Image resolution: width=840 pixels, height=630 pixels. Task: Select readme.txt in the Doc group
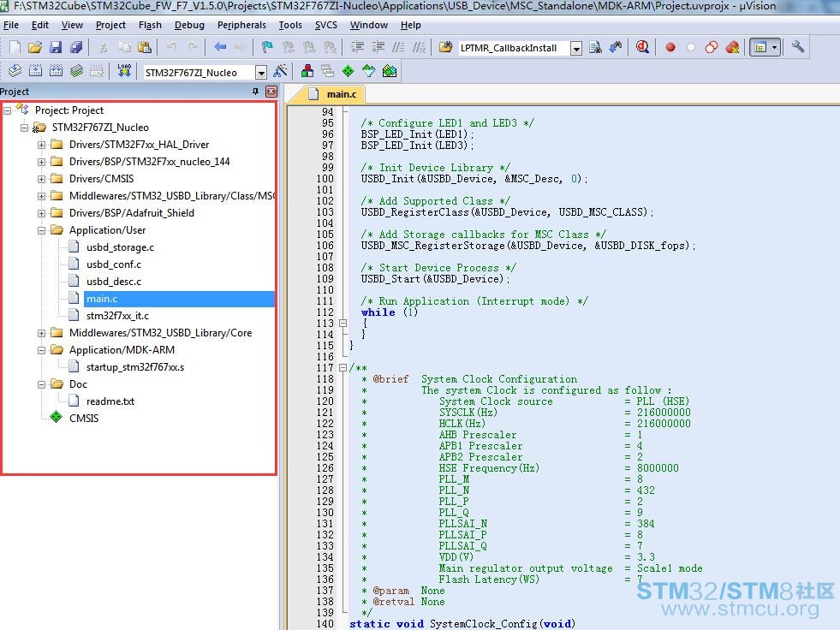point(110,401)
